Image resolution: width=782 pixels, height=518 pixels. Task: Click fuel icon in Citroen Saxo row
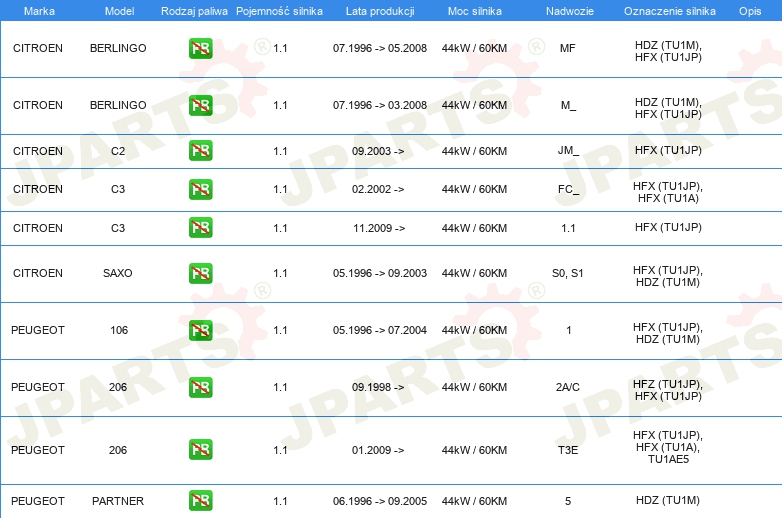tap(200, 273)
